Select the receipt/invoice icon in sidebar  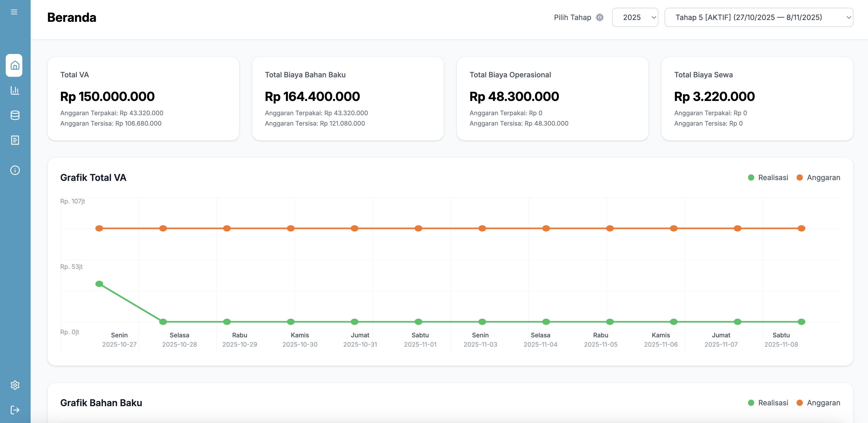click(x=15, y=140)
